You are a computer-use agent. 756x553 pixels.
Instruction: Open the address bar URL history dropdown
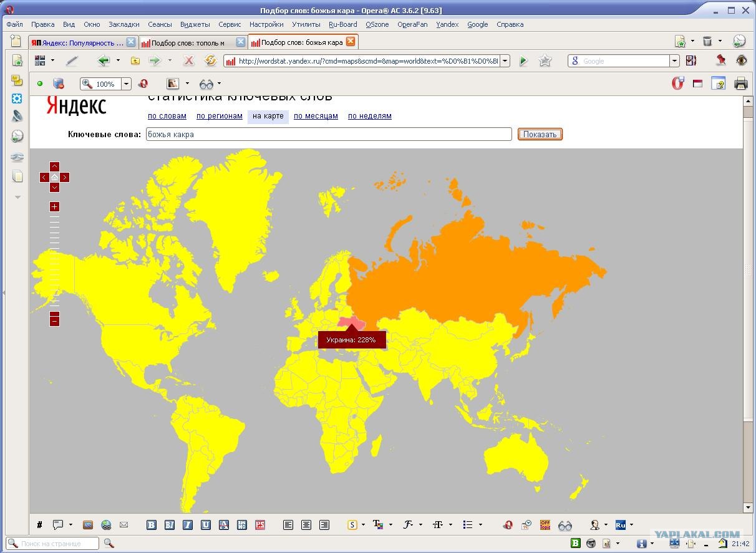[x=505, y=61]
